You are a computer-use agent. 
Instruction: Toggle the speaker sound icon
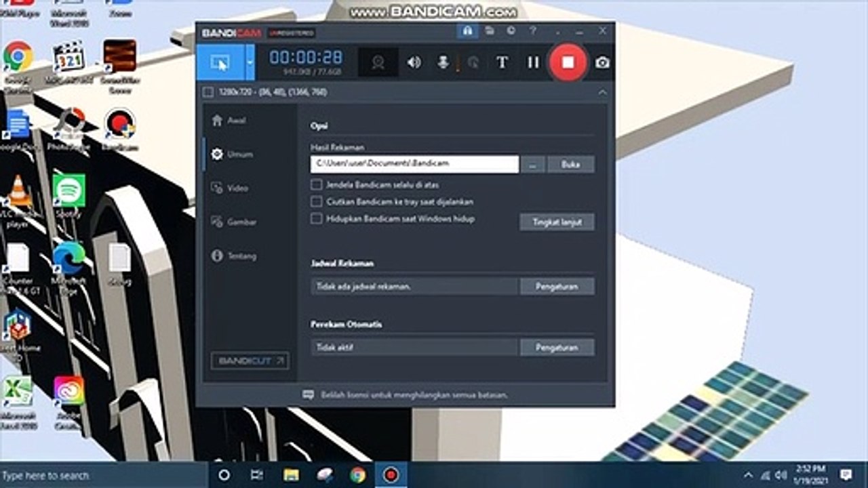414,62
